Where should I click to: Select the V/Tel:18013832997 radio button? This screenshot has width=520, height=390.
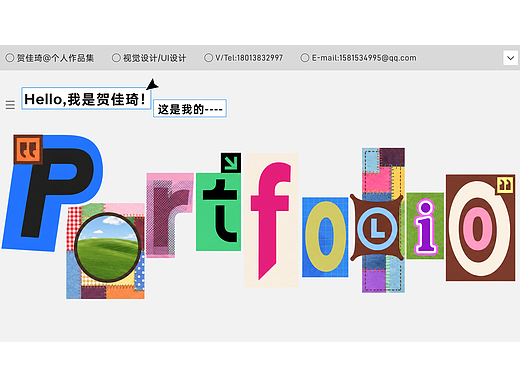coord(208,58)
